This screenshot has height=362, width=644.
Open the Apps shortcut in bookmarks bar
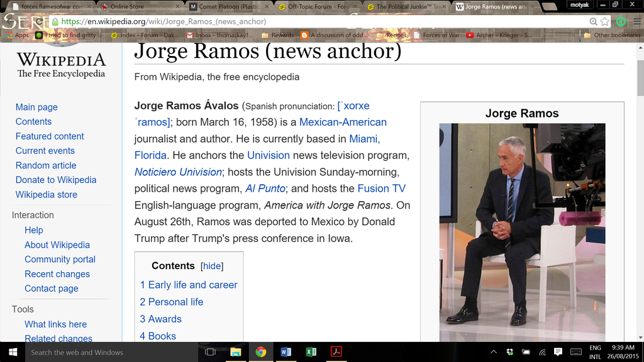(x=17, y=35)
